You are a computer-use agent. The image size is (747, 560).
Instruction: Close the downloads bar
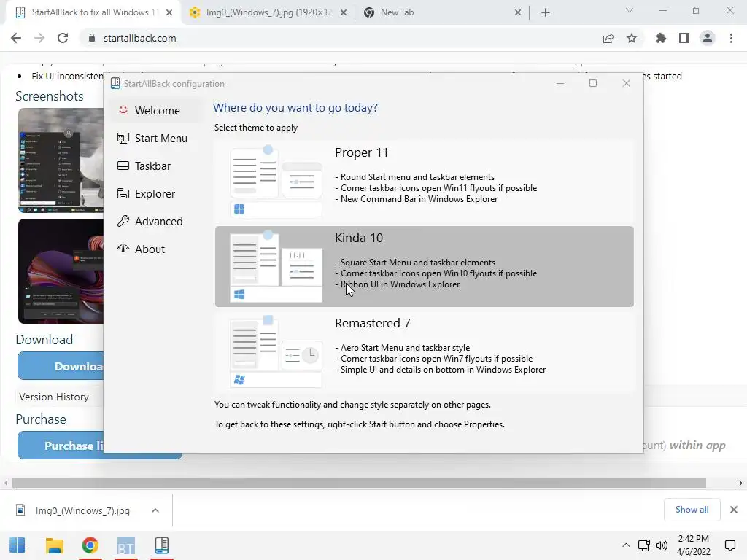tap(734, 510)
